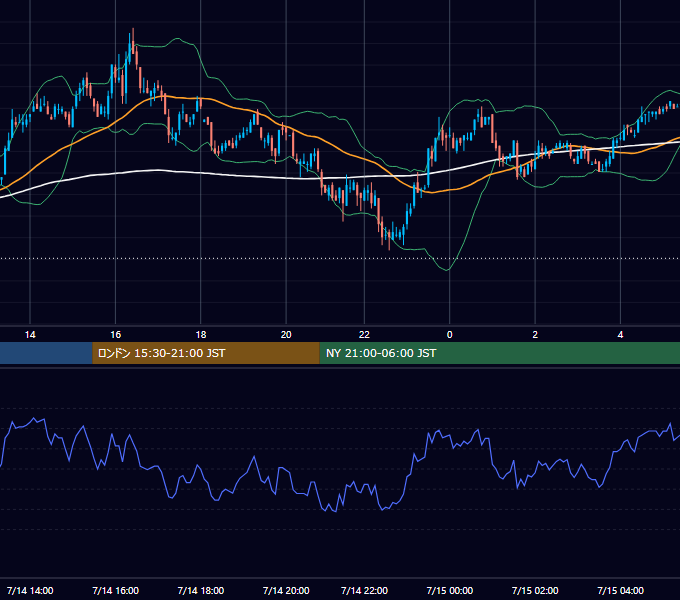Click the 7/14 18:00 indicator axis label
This screenshot has height=600, width=680.
pos(201,590)
